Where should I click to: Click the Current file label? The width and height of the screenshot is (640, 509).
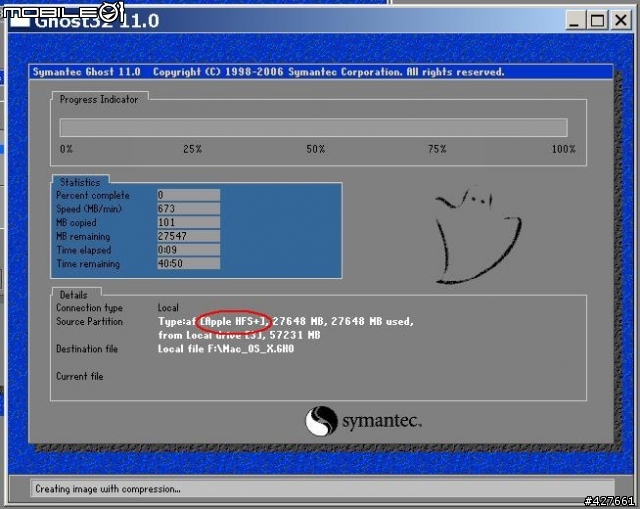point(80,376)
